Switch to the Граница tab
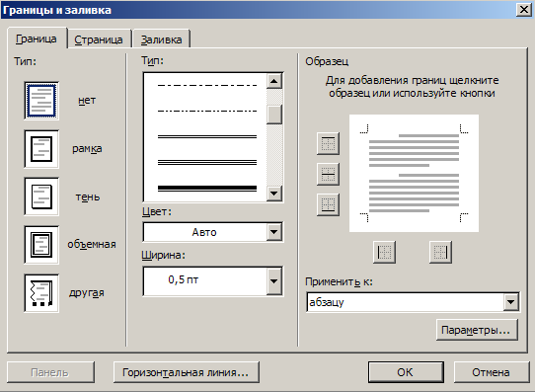The image size is (535, 392). (x=37, y=39)
